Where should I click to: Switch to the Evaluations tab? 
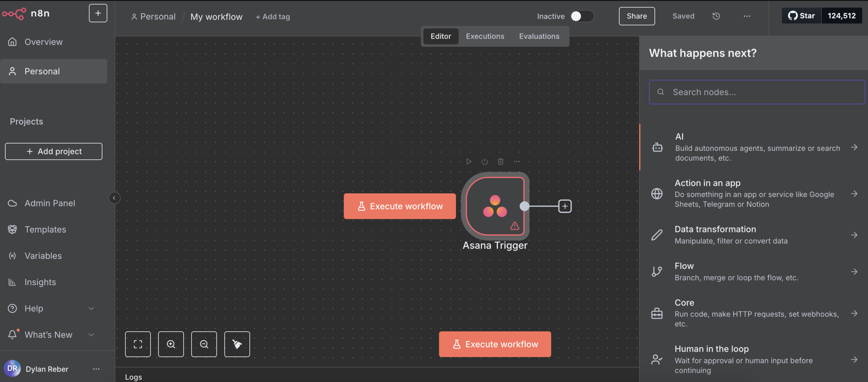click(x=539, y=36)
